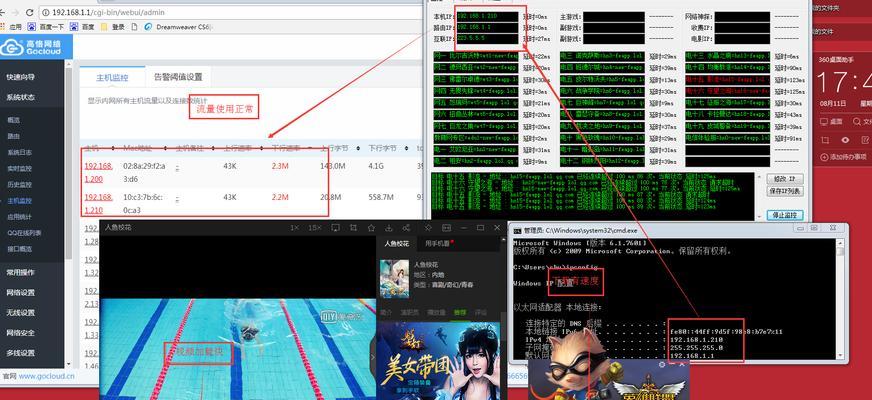Expand 网络安全 in the router sidebar
The height and width of the screenshot is (400, 872).
[x=21, y=332]
